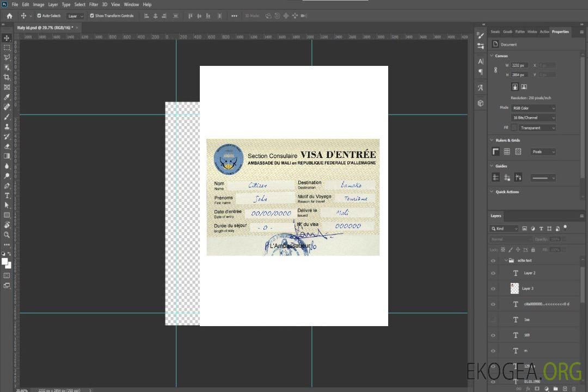Viewport: 588px width, 392px height.
Task: Hide Layer 2 using its eye icon
Action: 493,273
